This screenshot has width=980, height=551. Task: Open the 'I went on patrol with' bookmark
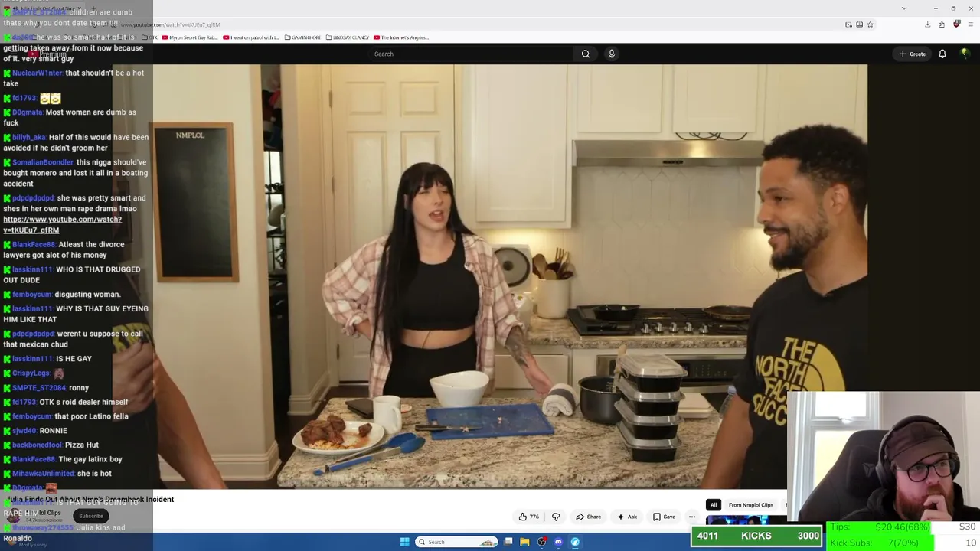point(251,37)
